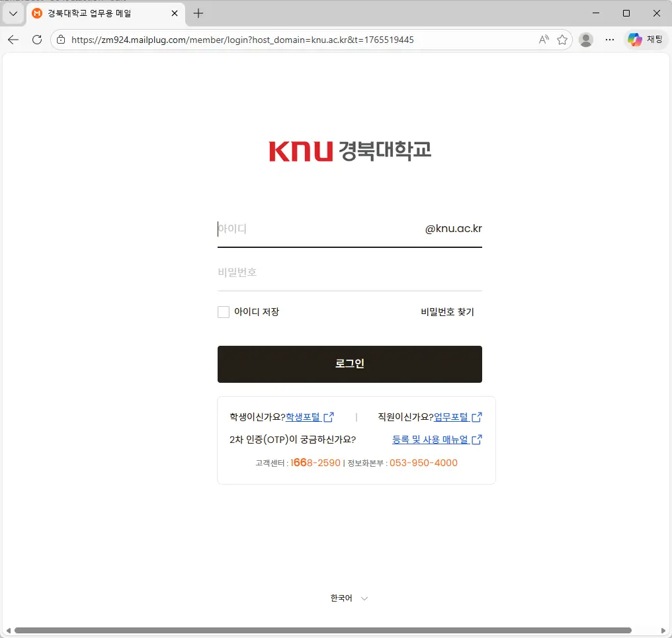Open a new browser tab
Viewport: 672px width, 638px height.
pyautogui.click(x=198, y=13)
